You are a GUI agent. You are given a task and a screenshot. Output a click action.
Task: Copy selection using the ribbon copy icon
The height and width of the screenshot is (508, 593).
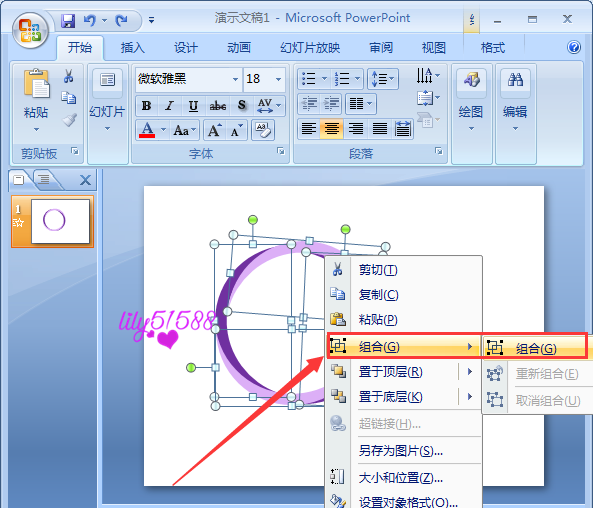(68, 98)
